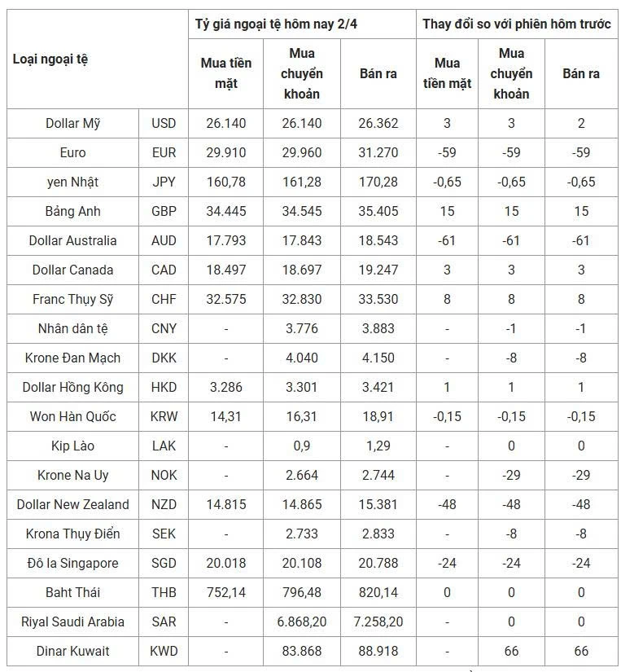
Task: Select the KWD currency code cell
Action: 164,651
